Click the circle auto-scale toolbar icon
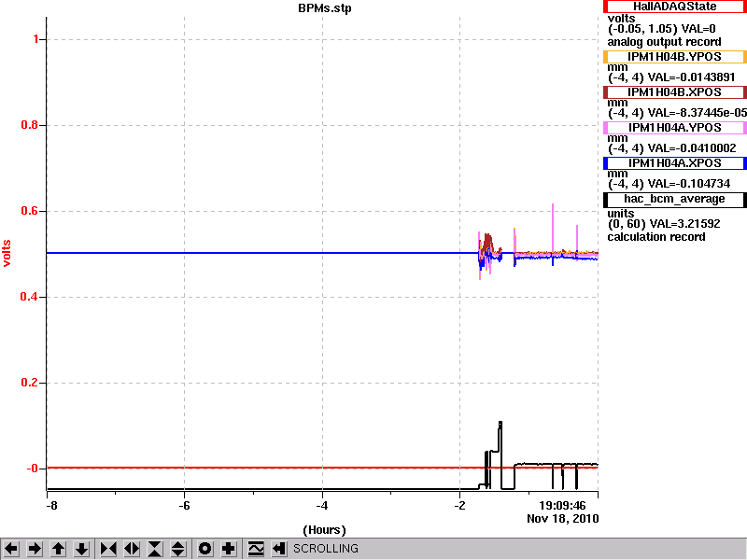Image resolution: width=747 pixels, height=560 pixels. pyautogui.click(x=205, y=549)
